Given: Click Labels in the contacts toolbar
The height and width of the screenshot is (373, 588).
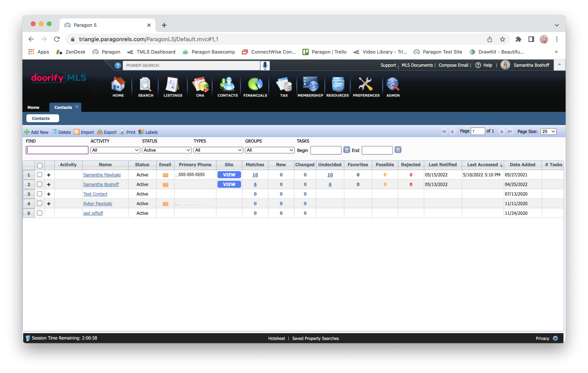Looking at the screenshot, I should (x=148, y=132).
